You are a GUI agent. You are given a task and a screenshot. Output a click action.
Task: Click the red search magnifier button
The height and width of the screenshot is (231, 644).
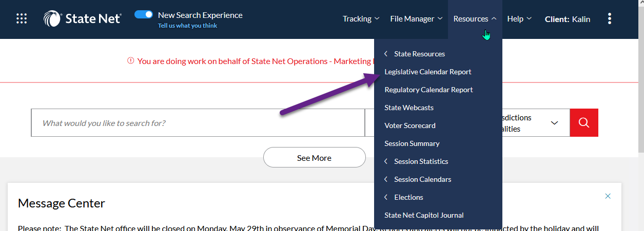(x=583, y=122)
